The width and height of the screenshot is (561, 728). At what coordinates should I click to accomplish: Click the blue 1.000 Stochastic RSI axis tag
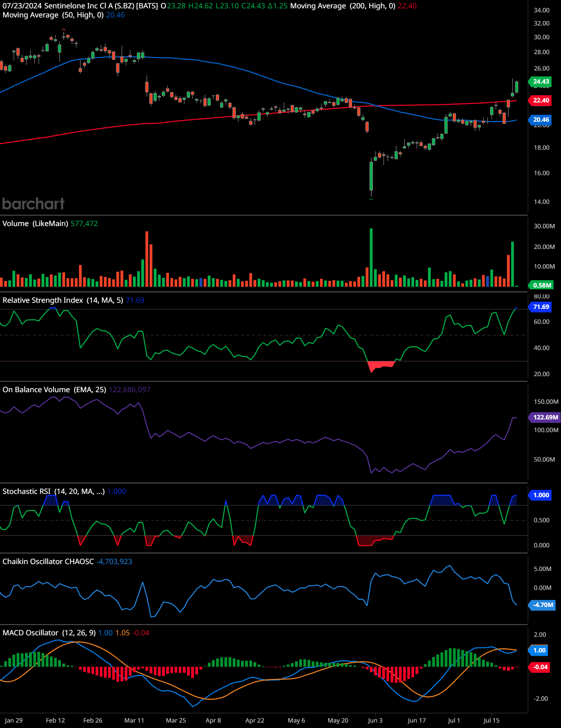tap(541, 495)
